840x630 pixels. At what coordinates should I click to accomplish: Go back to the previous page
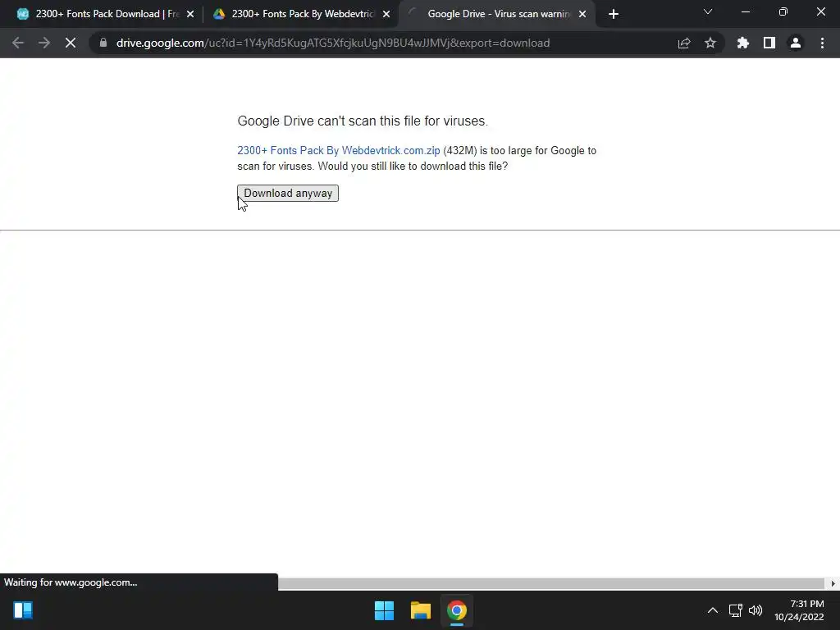(18, 43)
